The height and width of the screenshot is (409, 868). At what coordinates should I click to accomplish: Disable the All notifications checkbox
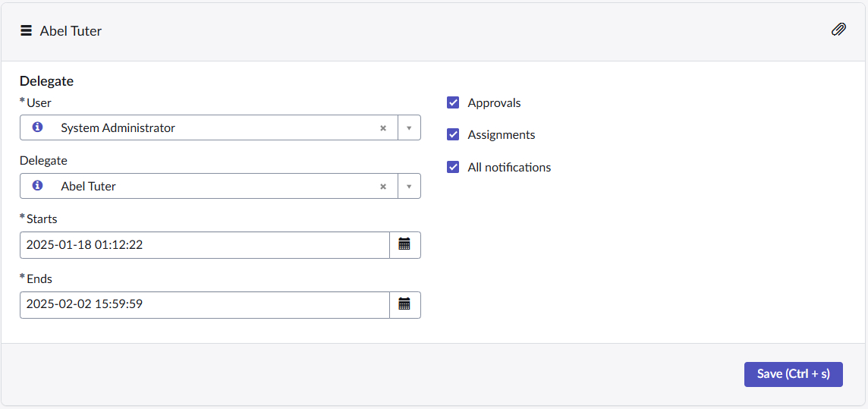point(453,167)
